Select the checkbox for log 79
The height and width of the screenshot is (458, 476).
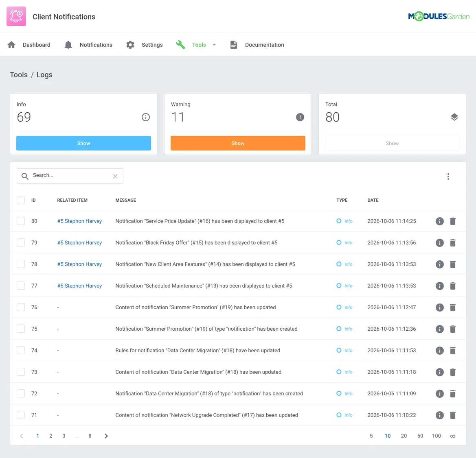pos(21,242)
